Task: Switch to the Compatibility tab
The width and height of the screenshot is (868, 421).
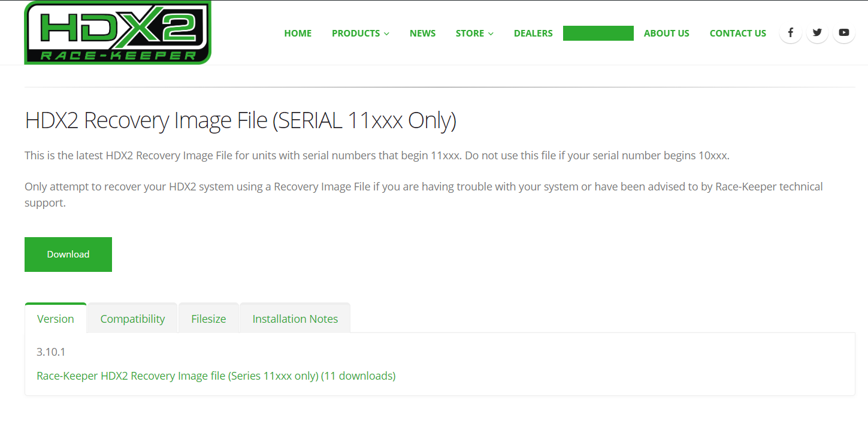Action: [132, 319]
